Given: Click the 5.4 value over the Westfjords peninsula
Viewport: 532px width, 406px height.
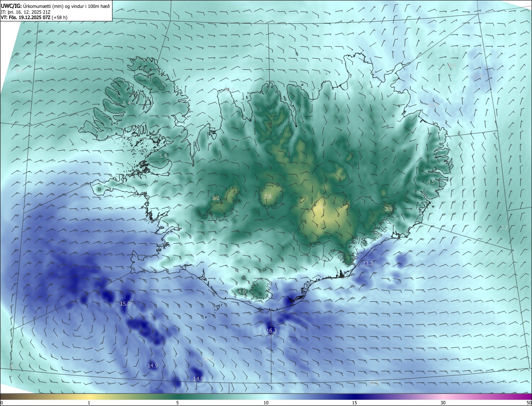Looking at the screenshot, I should pyautogui.click(x=127, y=103).
